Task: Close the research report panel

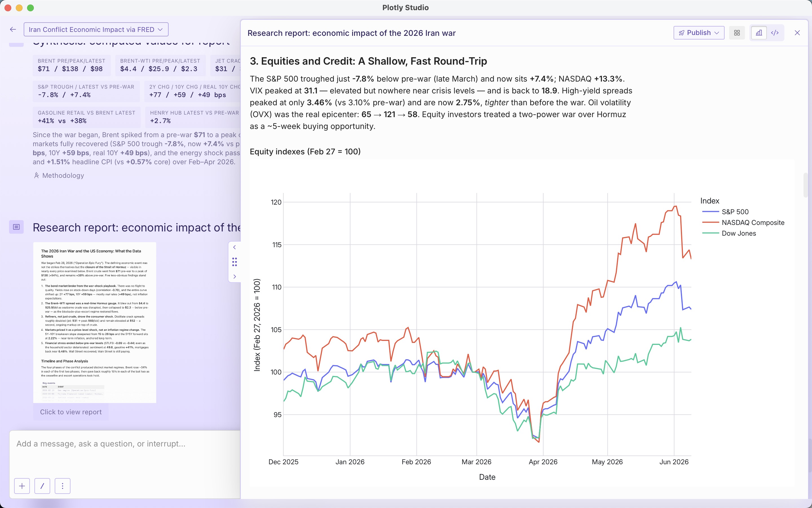Action: coord(797,32)
